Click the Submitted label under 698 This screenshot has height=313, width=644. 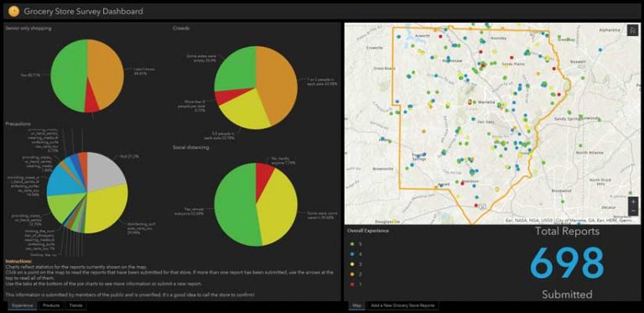(567, 294)
